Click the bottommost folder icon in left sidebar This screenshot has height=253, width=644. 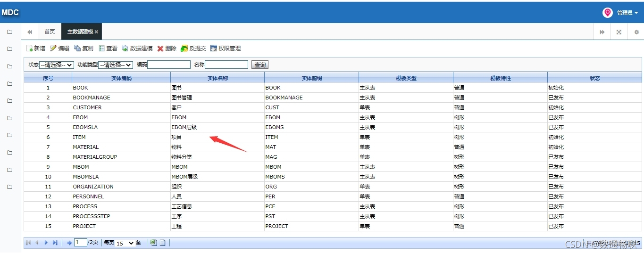pos(9,187)
